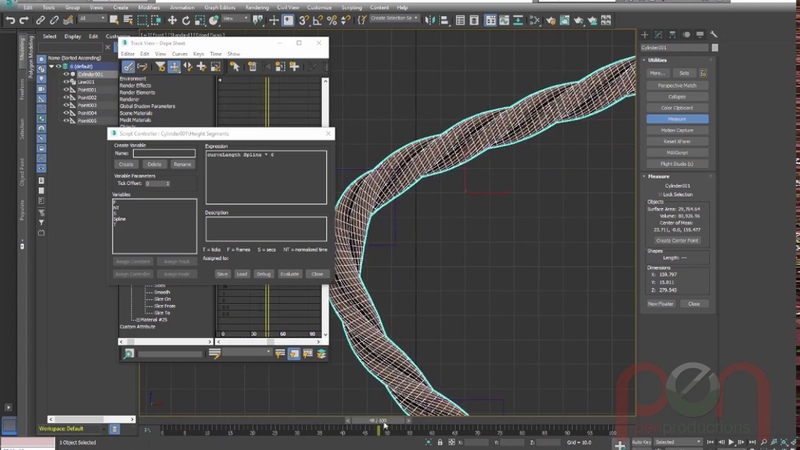Open the Create Selection Set dropdown
Image resolution: width=800 pixels, height=450 pixels.
pos(394,18)
